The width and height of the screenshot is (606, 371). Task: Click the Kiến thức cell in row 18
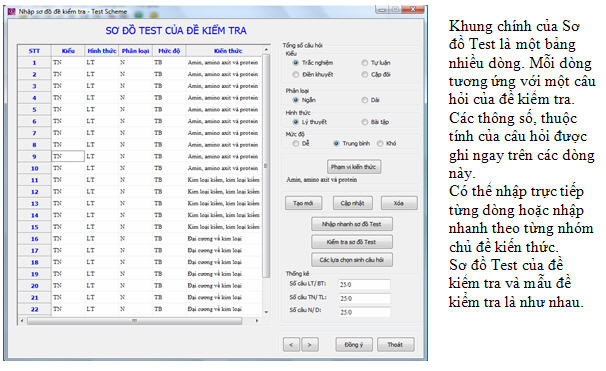(224, 262)
